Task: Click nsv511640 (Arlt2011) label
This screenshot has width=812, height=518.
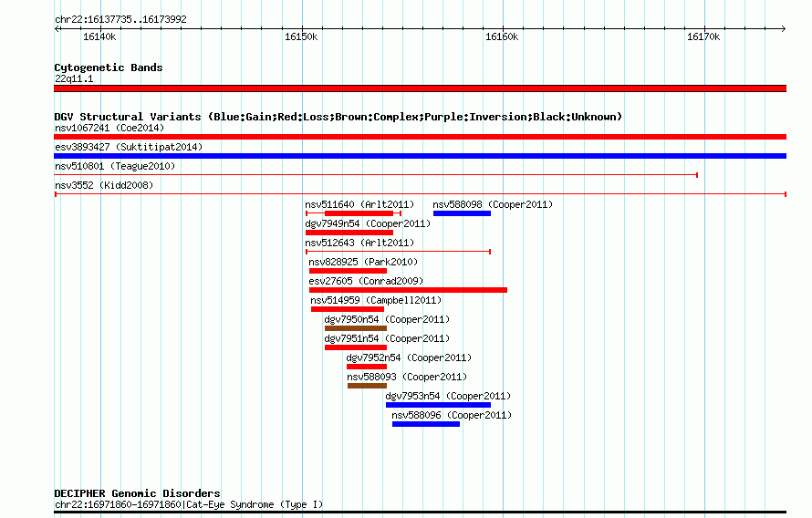Action: click(359, 204)
